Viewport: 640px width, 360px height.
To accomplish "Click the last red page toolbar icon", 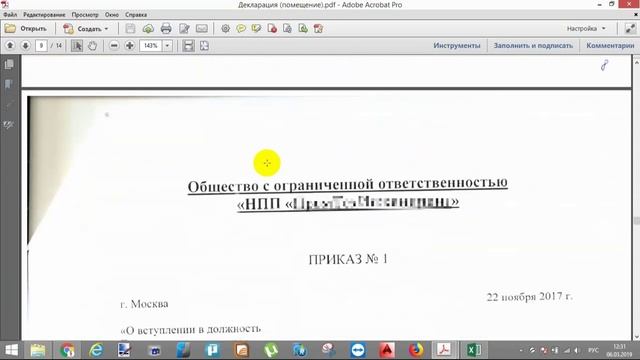I will tap(318, 29).
